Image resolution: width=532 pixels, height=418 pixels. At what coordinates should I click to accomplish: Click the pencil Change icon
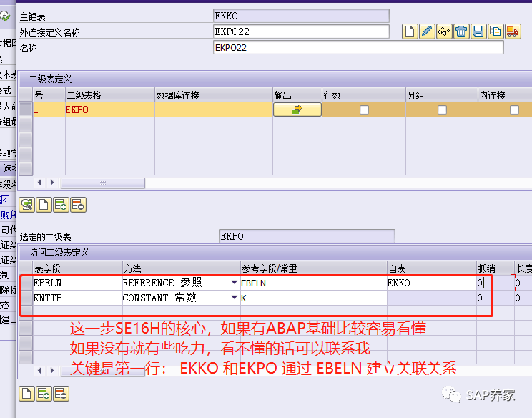click(427, 32)
